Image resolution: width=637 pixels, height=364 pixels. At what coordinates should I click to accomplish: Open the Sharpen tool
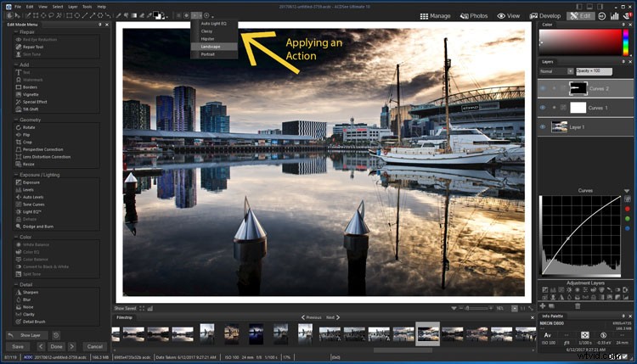click(30, 292)
